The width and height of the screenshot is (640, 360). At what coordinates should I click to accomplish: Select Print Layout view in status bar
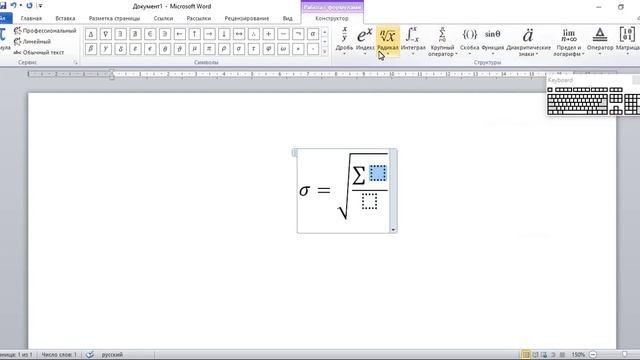(x=526, y=355)
